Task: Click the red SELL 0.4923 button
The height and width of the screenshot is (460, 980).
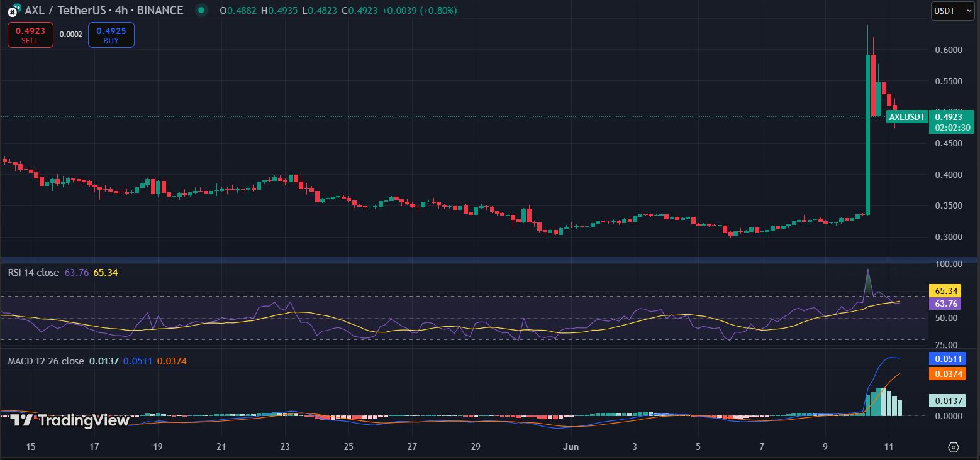Action: 30,35
